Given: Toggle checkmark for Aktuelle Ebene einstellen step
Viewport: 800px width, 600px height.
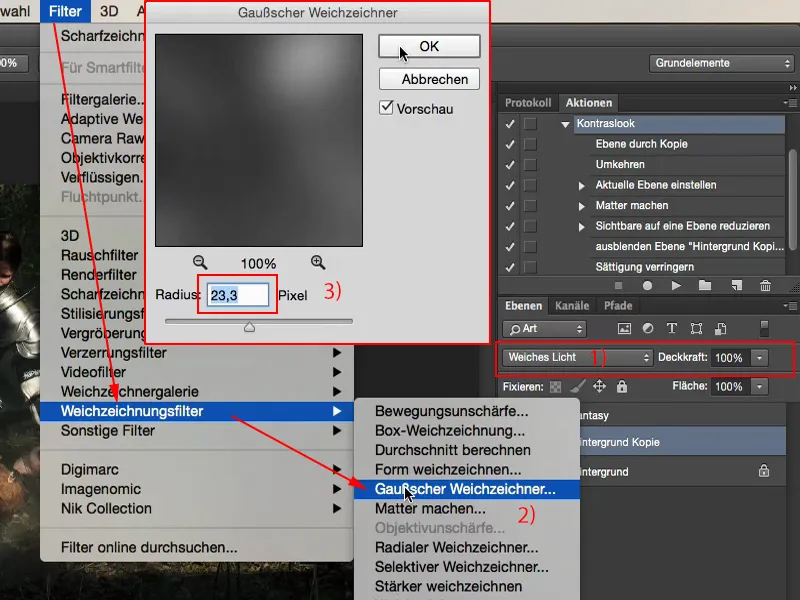Looking at the screenshot, I should (x=510, y=185).
